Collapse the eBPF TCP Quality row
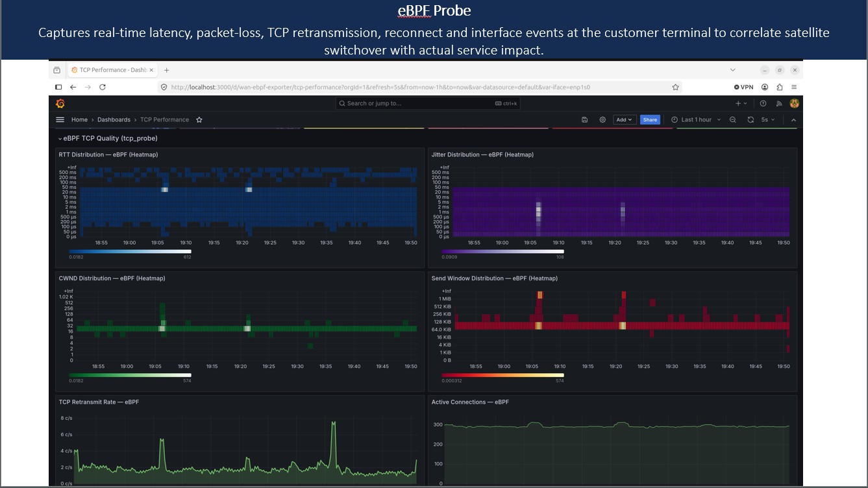 (60, 138)
